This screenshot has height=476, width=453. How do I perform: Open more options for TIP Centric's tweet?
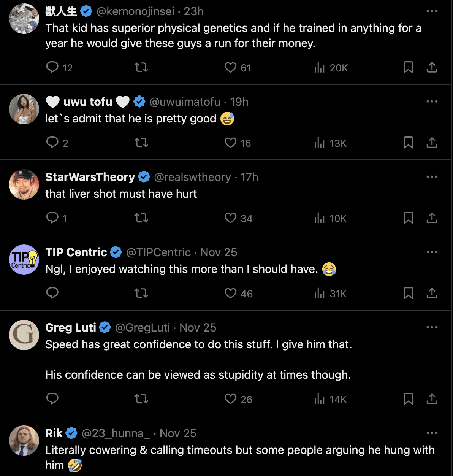(432, 252)
